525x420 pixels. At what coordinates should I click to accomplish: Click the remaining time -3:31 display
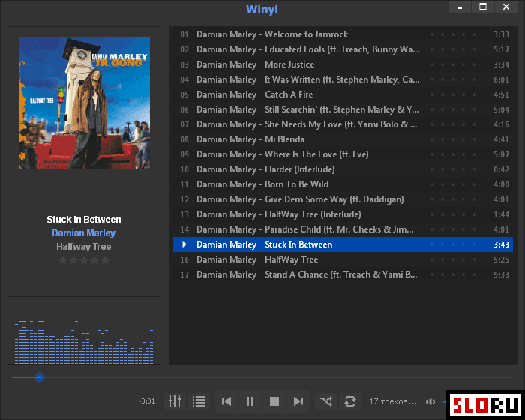coord(147,401)
